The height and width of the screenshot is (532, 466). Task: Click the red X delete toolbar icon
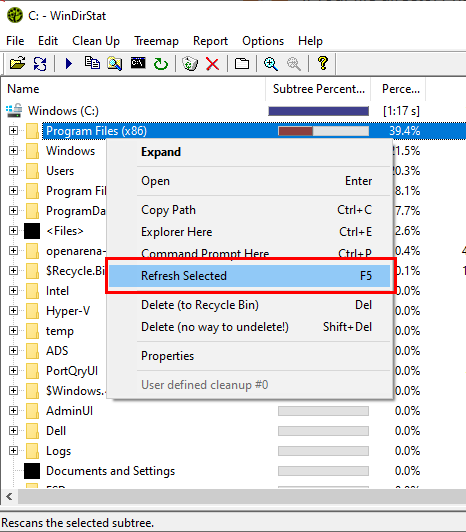coord(212,63)
